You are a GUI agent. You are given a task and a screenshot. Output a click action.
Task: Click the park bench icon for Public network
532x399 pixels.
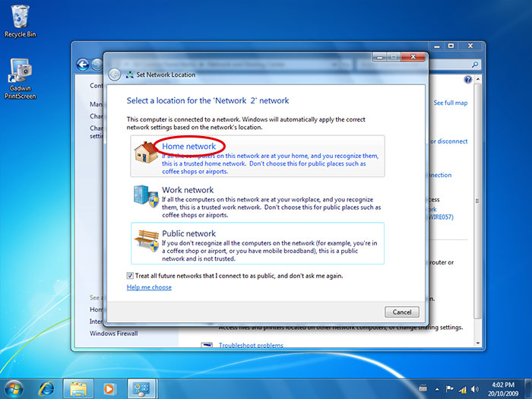[147, 240]
